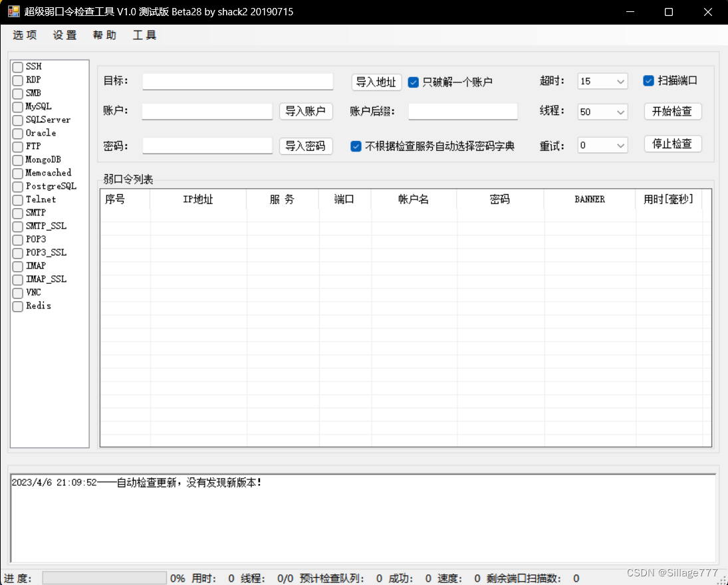
Task: Uncheck 不根据检查服务自动选择密码字典
Action: point(356,146)
